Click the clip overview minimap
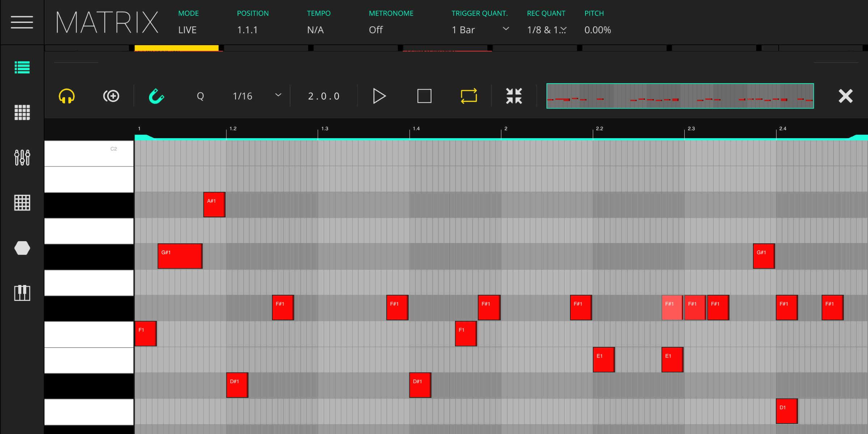The image size is (868, 434). (680, 96)
